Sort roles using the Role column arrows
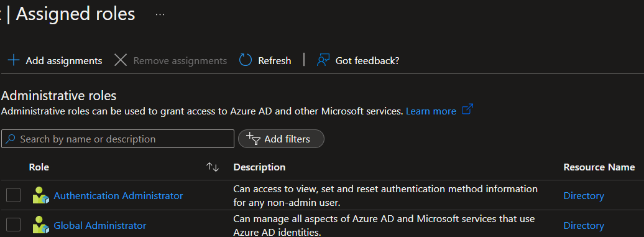 (213, 167)
